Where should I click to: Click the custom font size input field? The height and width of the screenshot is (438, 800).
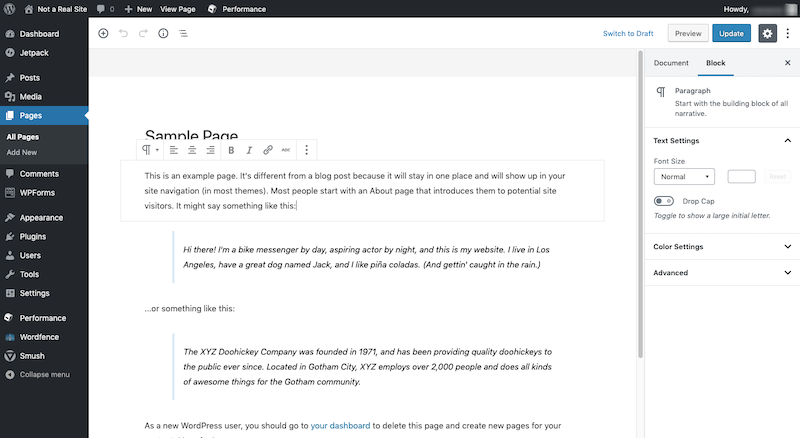tap(741, 177)
